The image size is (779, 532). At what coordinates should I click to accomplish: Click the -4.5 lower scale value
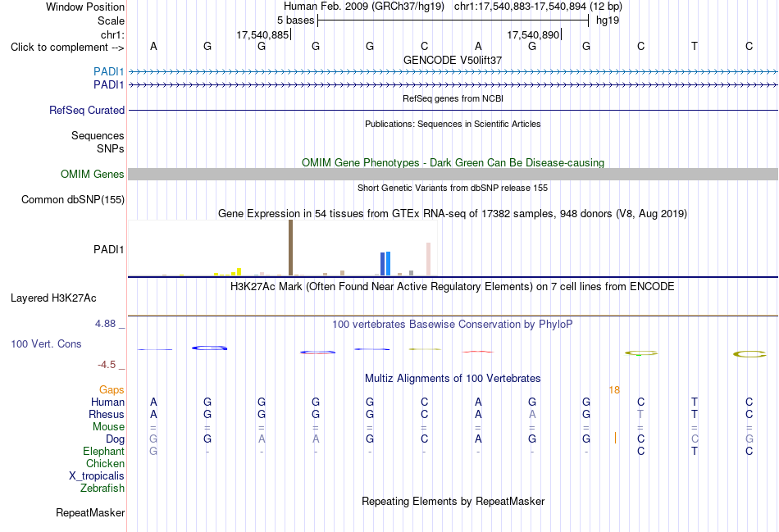(107, 365)
